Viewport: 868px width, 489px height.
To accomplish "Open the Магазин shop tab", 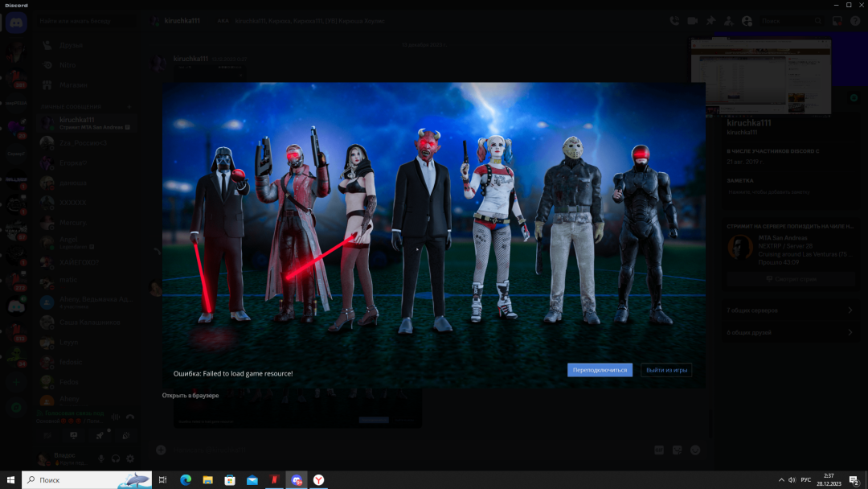I will tap(86, 85).
